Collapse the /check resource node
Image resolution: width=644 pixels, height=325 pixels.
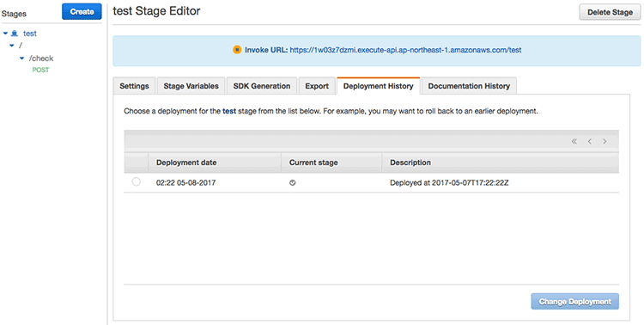click(21, 58)
